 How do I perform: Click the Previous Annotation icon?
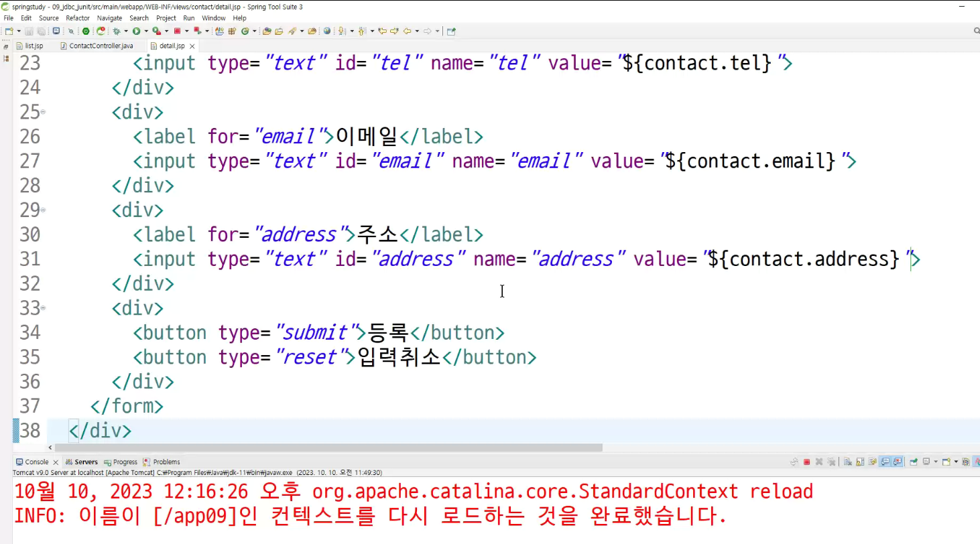[362, 31]
